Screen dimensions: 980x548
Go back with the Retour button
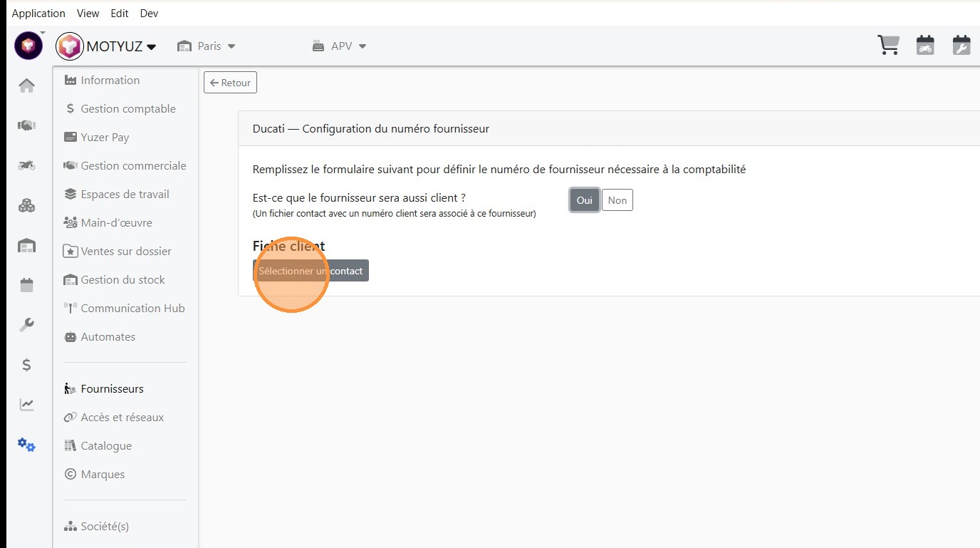[230, 83]
